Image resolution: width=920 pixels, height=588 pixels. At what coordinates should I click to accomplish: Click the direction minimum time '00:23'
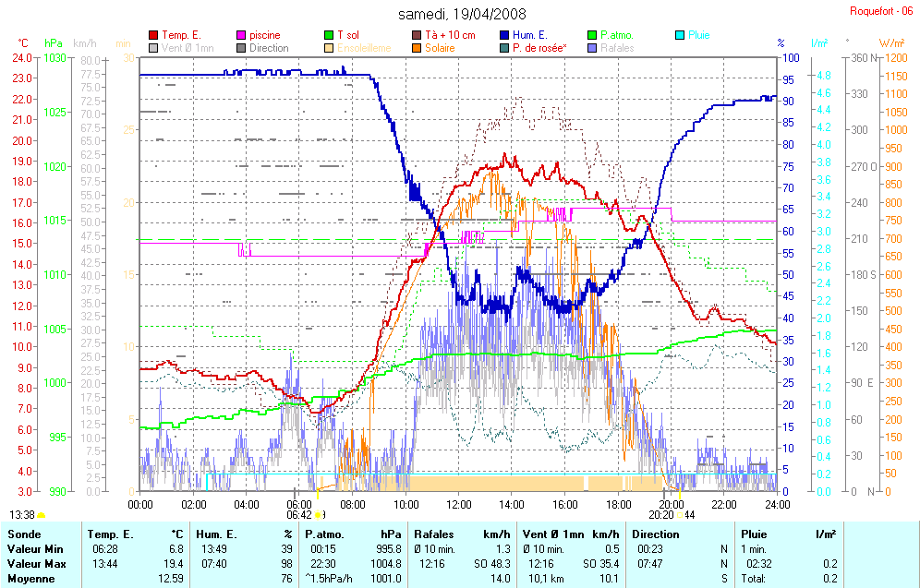point(650,549)
